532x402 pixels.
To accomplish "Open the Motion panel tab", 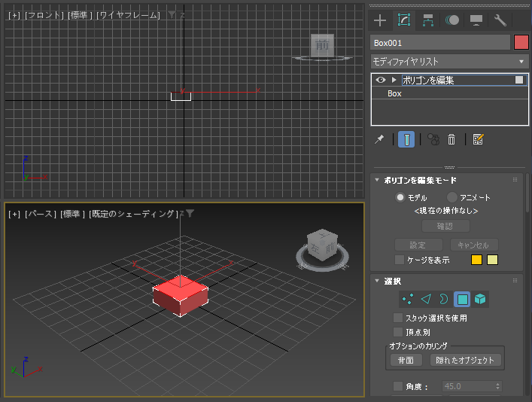I will (x=452, y=20).
